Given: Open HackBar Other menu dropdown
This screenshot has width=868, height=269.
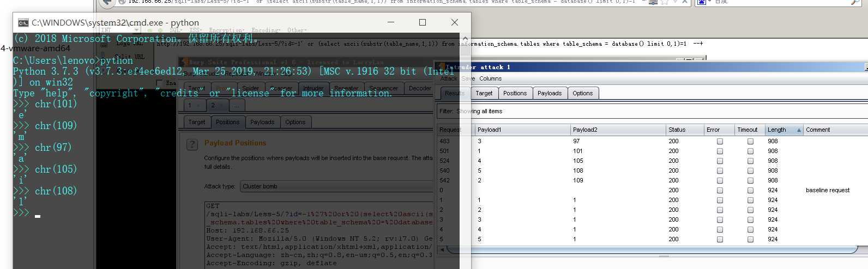Looking at the screenshot, I should (297, 30).
